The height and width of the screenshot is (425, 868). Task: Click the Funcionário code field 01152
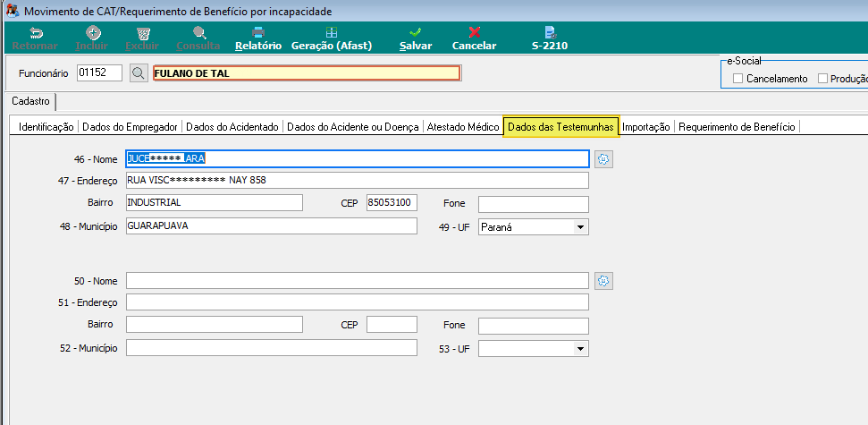tap(99, 72)
